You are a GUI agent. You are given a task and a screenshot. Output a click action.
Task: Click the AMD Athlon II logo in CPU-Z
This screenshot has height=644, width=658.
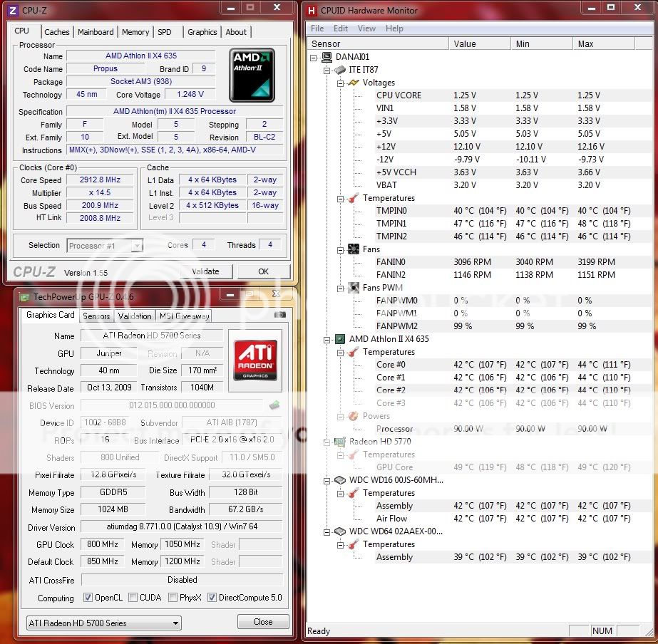(x=252, y=76)
